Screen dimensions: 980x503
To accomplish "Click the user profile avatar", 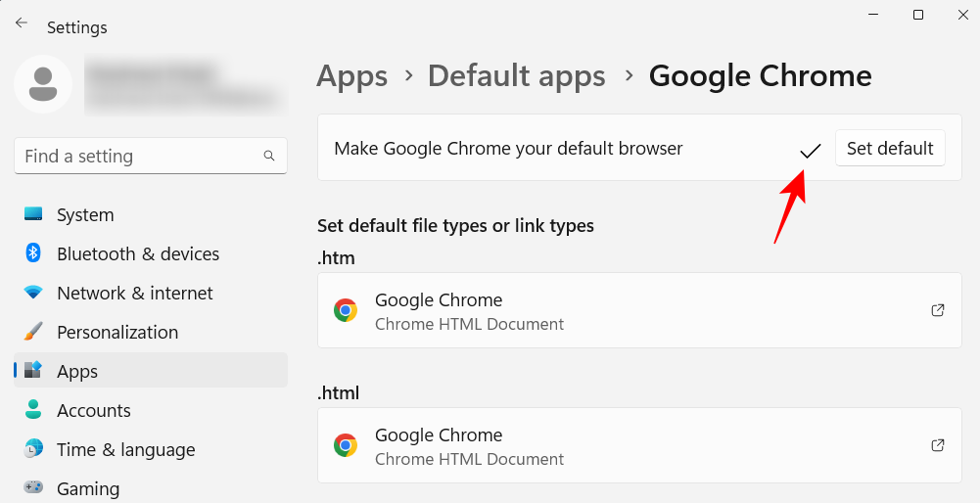I will click(x=42, y=84).
